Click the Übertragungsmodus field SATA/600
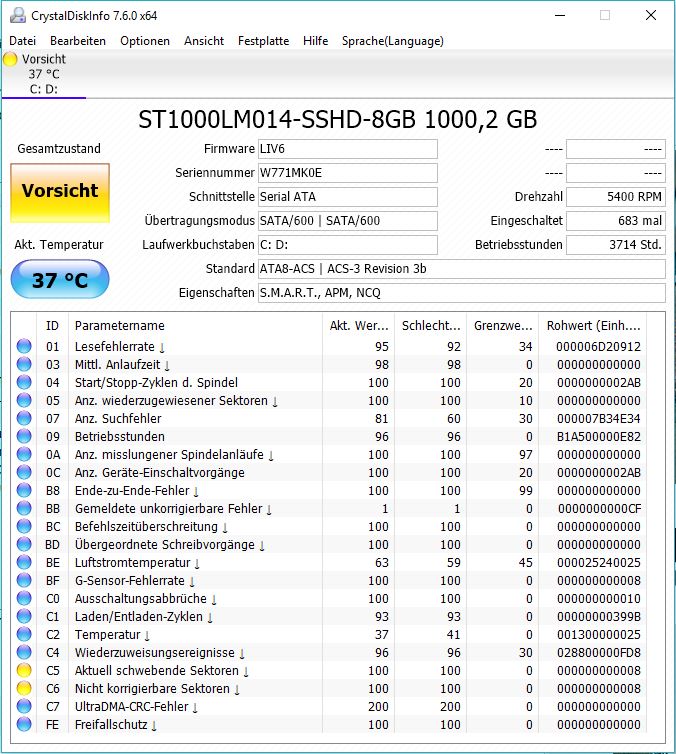This screenshot has height=754, width=676. (x=348, y=221)
